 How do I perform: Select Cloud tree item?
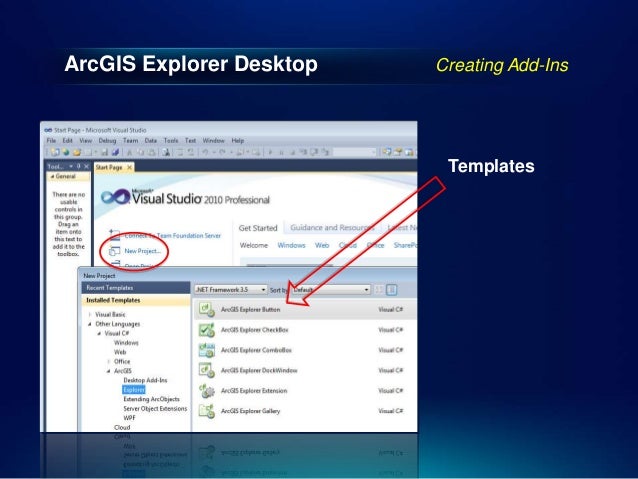[x=122, y=427]
